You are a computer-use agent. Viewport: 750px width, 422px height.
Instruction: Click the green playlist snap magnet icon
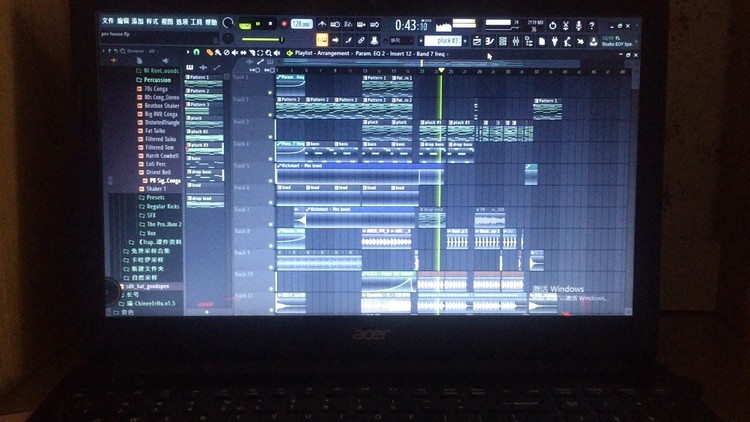[197, 53]
